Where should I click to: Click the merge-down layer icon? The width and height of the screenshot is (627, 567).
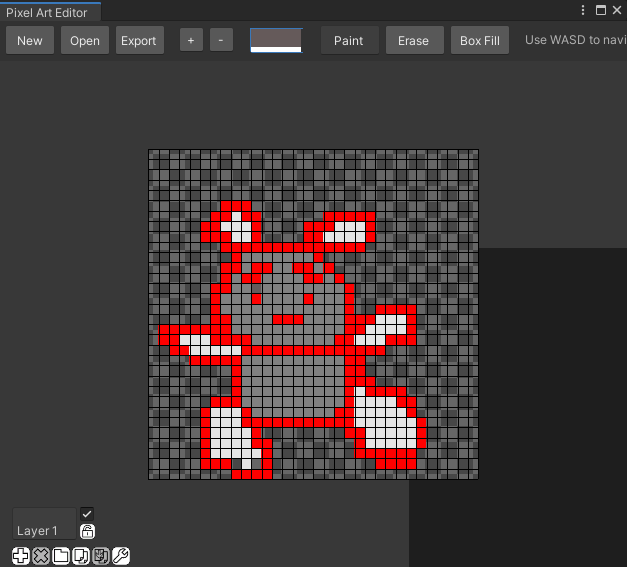(101, 556)
